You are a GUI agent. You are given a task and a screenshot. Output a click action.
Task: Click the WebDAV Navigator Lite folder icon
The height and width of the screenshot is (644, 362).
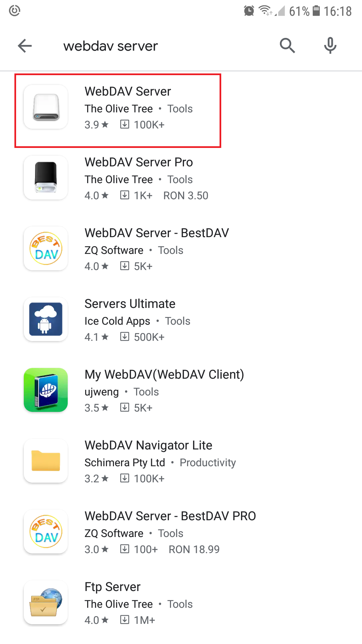(x=45, y=461)
